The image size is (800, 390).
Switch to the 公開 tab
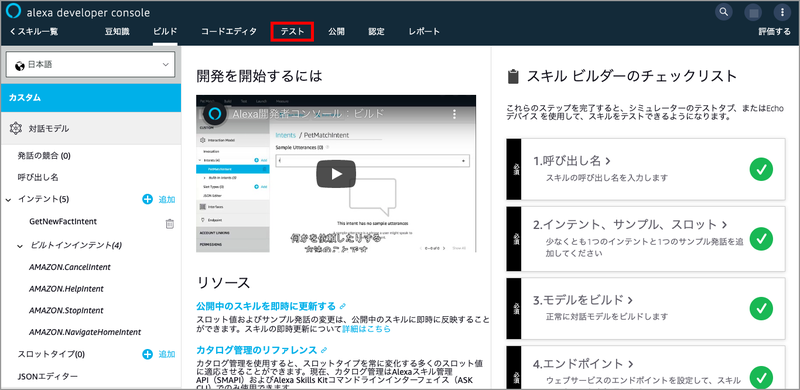click(x=336, y=32)
